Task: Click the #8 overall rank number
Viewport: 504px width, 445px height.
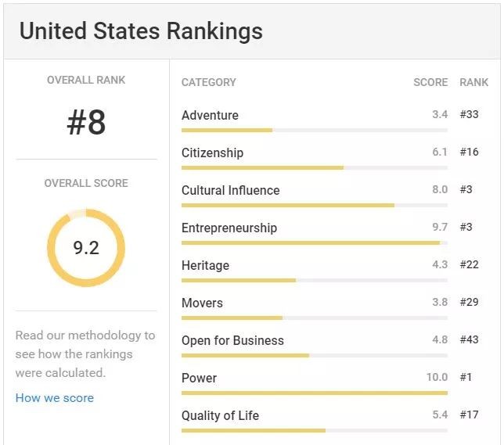Action: pyautogui.click(x=86, y=124)
